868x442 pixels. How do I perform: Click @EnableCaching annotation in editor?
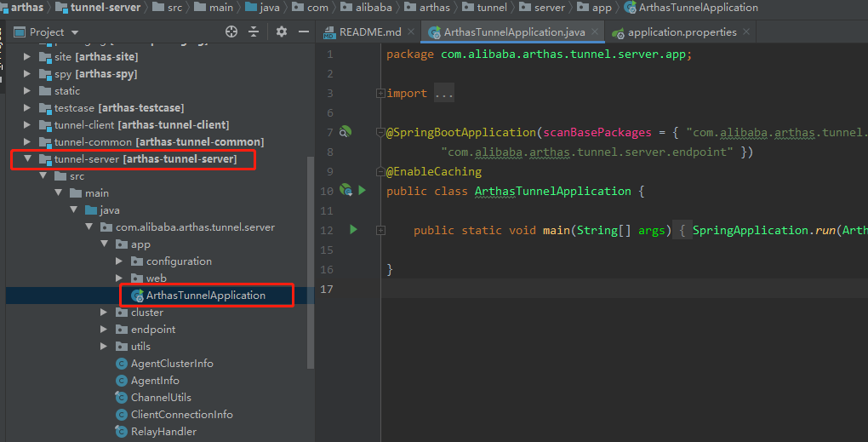[434, 172]
